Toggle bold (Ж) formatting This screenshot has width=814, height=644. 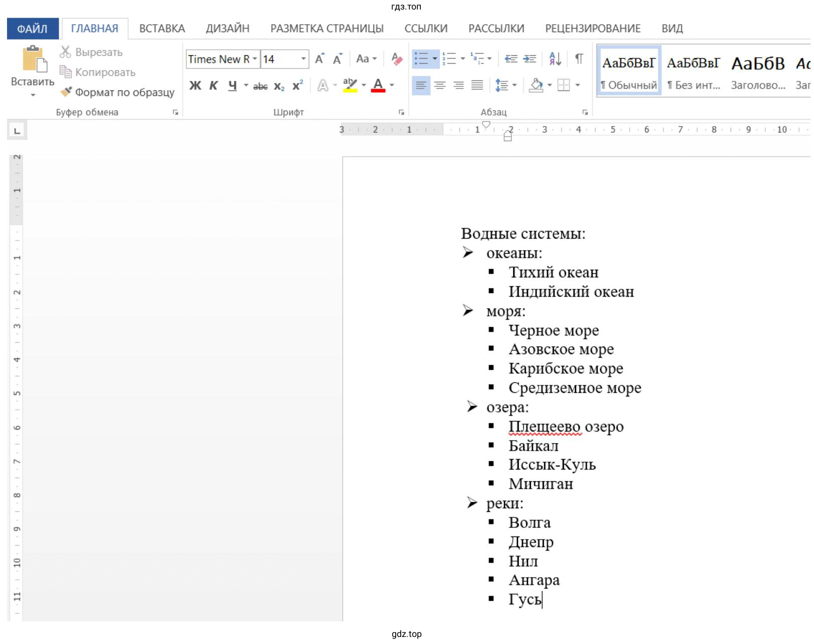coord(195,85)
